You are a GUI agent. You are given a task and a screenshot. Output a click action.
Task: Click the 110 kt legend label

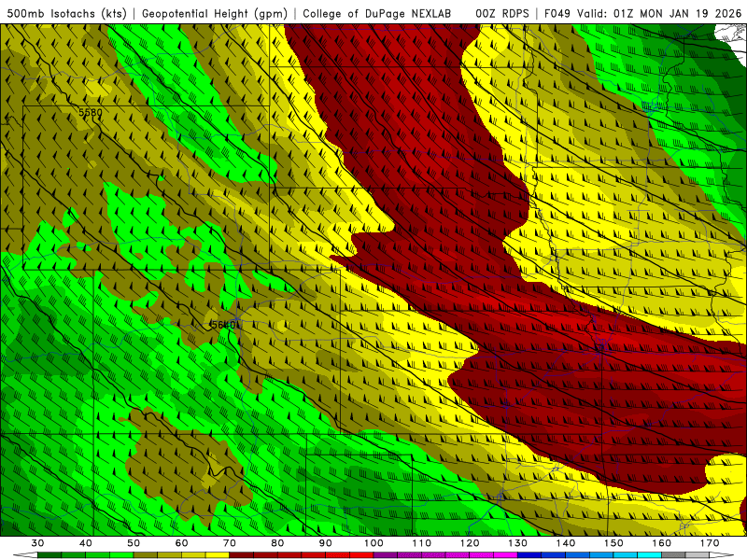tap(422, 543)
